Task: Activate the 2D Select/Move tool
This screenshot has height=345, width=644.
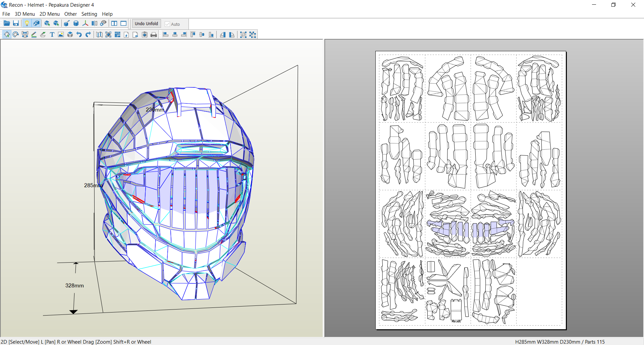Action: [x=7, y=34]
